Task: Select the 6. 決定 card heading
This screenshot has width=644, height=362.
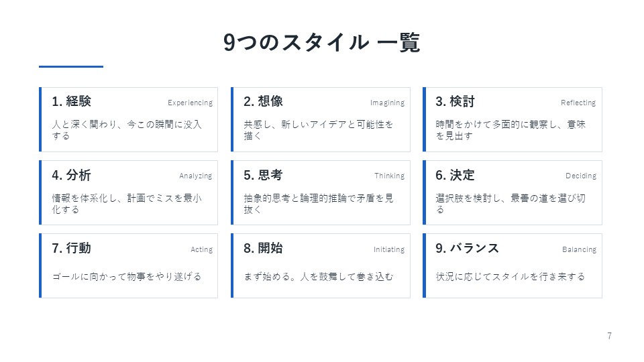Action: click(x=455, y=175)
